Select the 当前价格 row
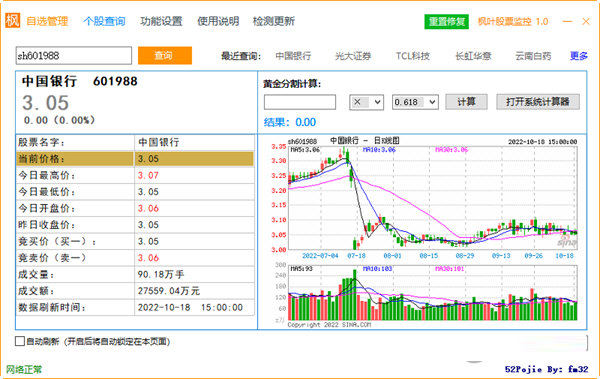600x379 pixels. coord(135,159)
